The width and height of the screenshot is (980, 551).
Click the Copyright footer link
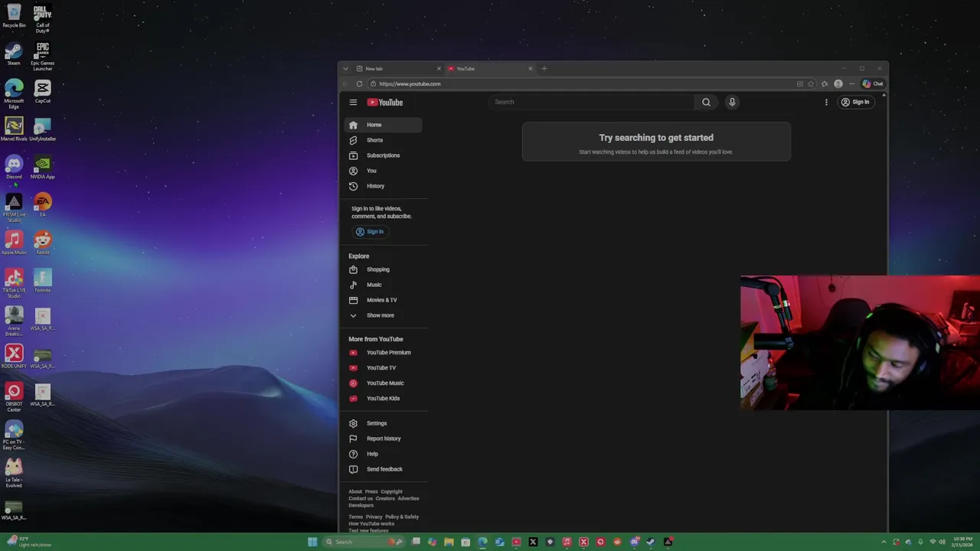pos(391,492)
